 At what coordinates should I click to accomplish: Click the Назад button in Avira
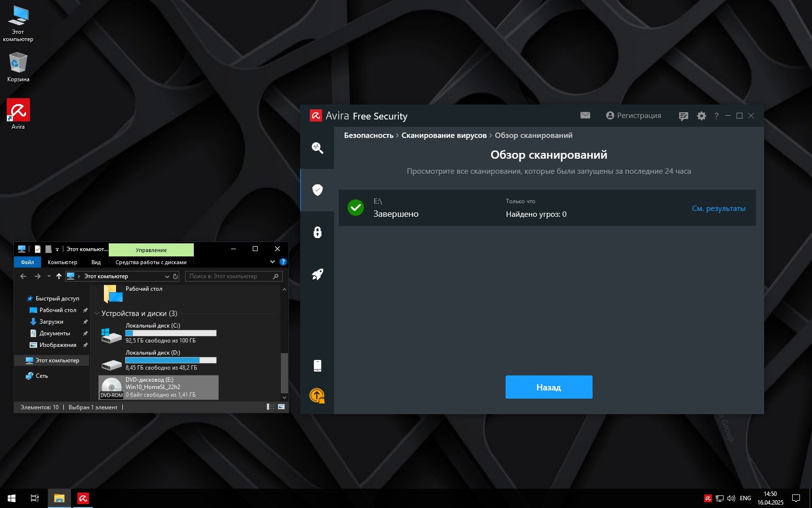(549, 387)
